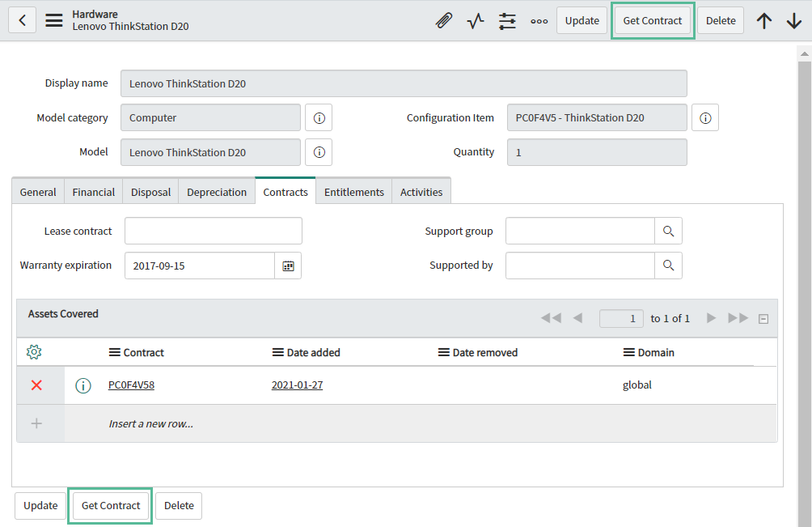Click the Support group input field
Viewport: 812px width, 527px height.
[x=580, y=231]
